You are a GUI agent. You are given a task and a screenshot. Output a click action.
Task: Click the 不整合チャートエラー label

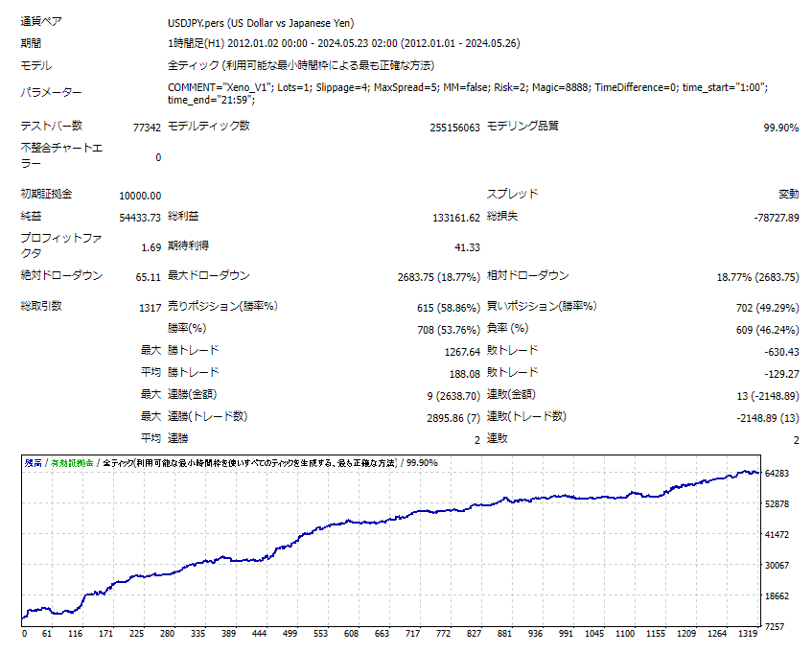tap(61, 155)
